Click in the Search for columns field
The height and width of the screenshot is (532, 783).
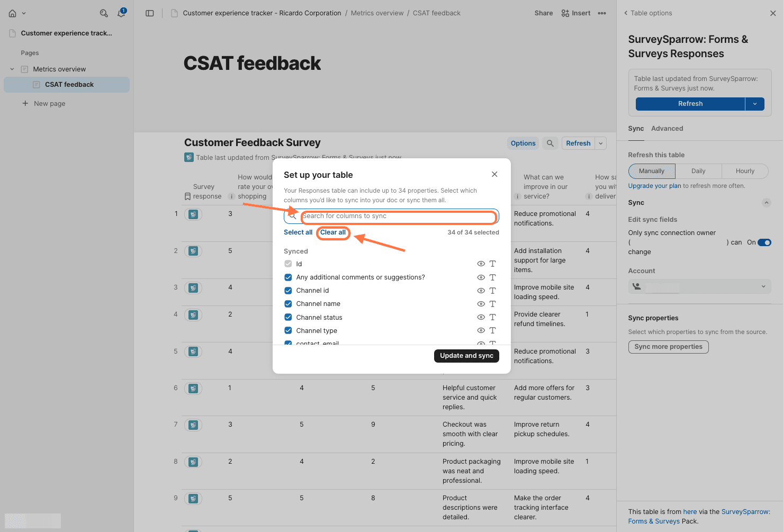(x=397, y=217)
